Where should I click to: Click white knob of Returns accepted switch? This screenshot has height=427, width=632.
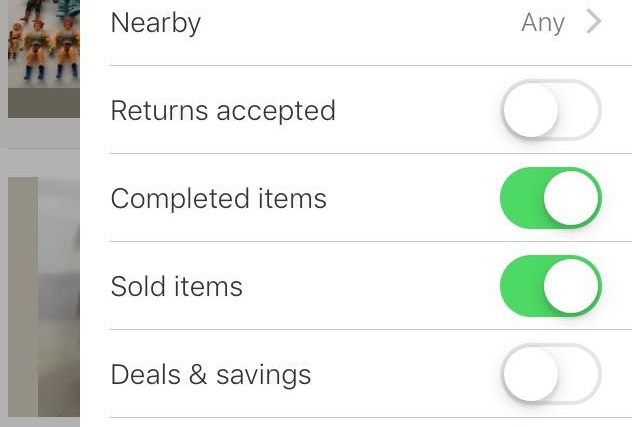coord(530,110)
